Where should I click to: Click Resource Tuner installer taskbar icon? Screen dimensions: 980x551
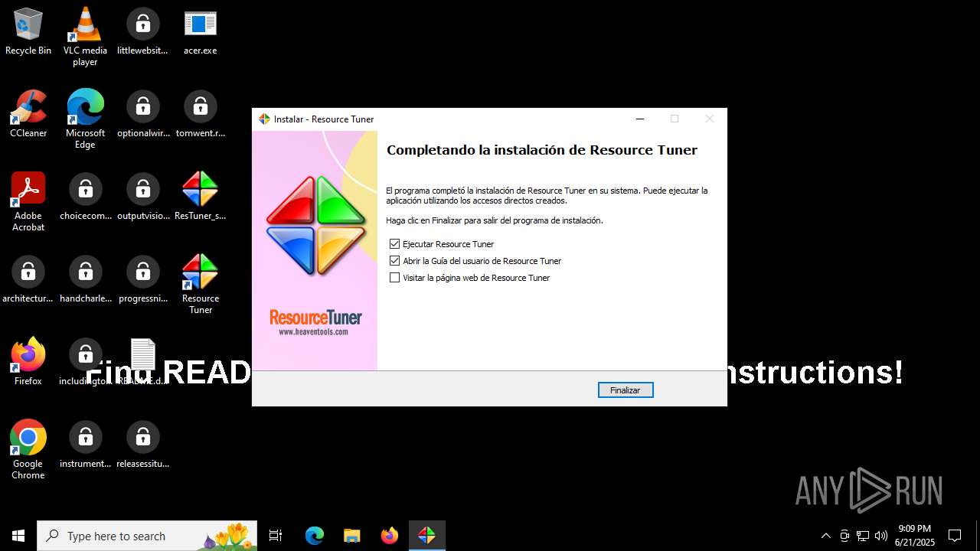point(426,536)
